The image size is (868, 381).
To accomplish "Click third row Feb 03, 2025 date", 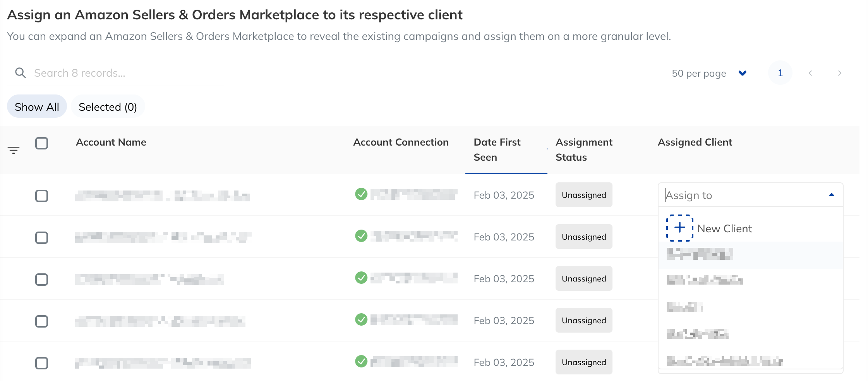I will point(504,279).
